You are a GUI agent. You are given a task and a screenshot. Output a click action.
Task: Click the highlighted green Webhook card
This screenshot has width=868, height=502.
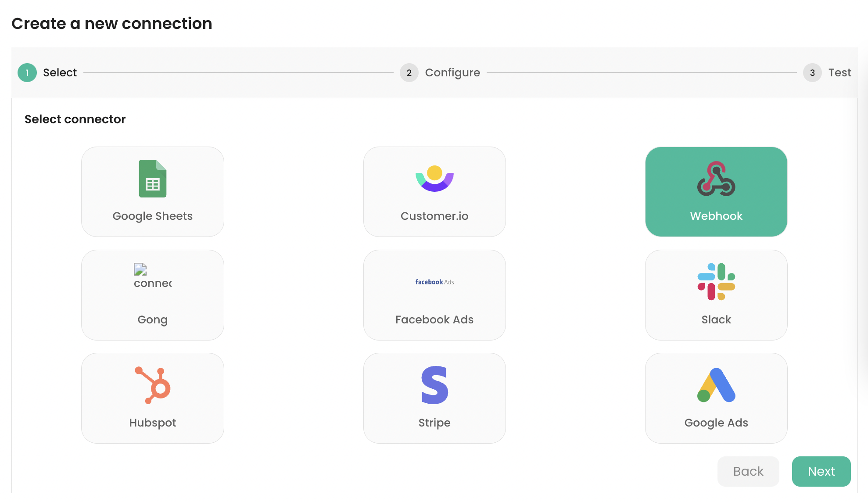[715, 192]
